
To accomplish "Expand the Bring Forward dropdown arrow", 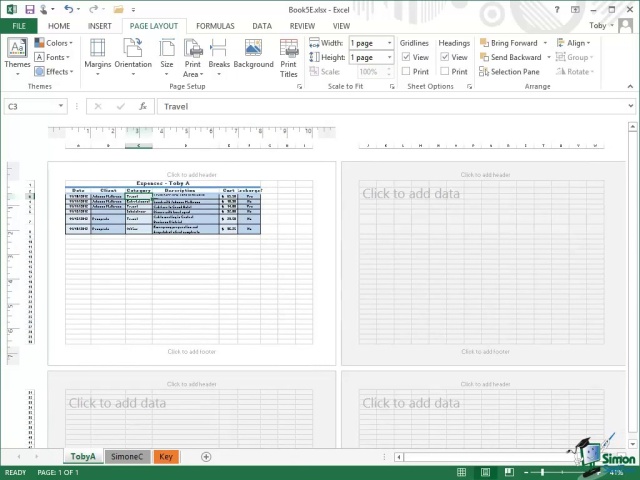I will pos(545,43).
